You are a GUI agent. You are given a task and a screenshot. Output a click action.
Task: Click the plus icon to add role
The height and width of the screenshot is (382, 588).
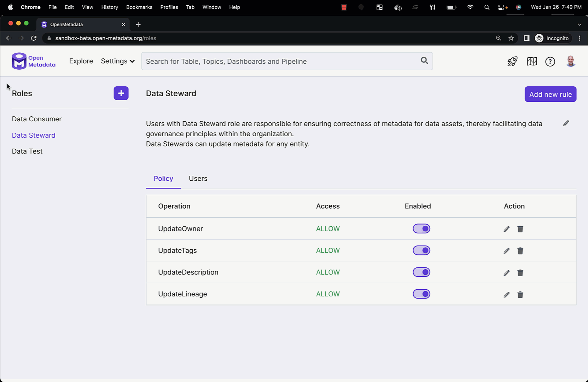pyautogui.click(x=121, y=93)
